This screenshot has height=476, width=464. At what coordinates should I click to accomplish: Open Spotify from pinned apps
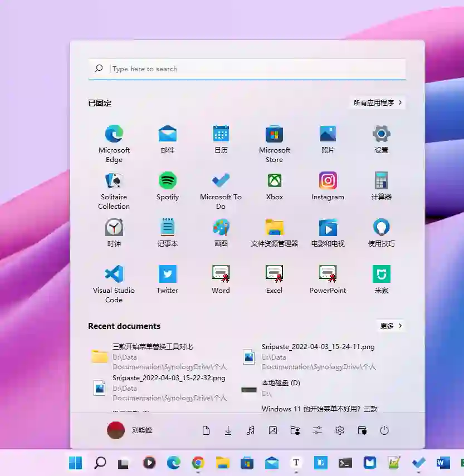[x=167, y=186]
